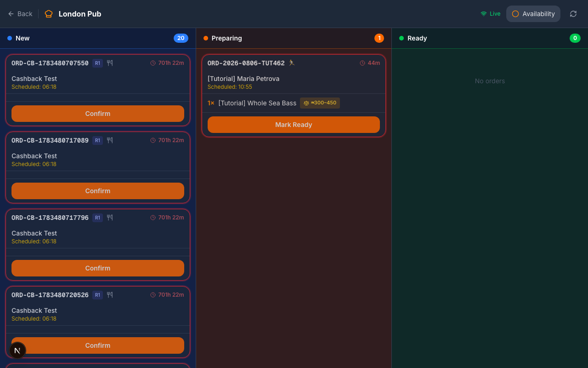588x368 pixels.
Task: Click the refresh icon in the header
Action: 573,14
